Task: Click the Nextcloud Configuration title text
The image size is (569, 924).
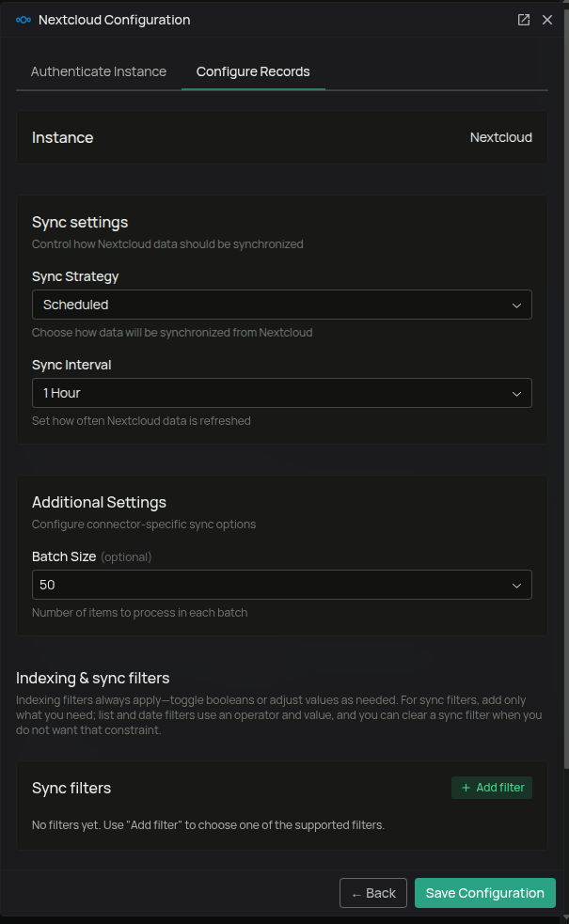Action: point(115,20)
